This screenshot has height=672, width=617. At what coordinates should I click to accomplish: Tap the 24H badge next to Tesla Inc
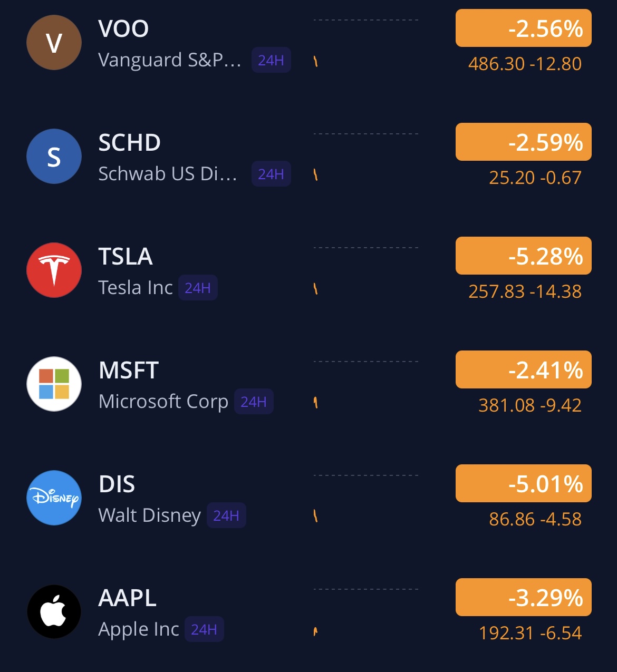[198, 288]
